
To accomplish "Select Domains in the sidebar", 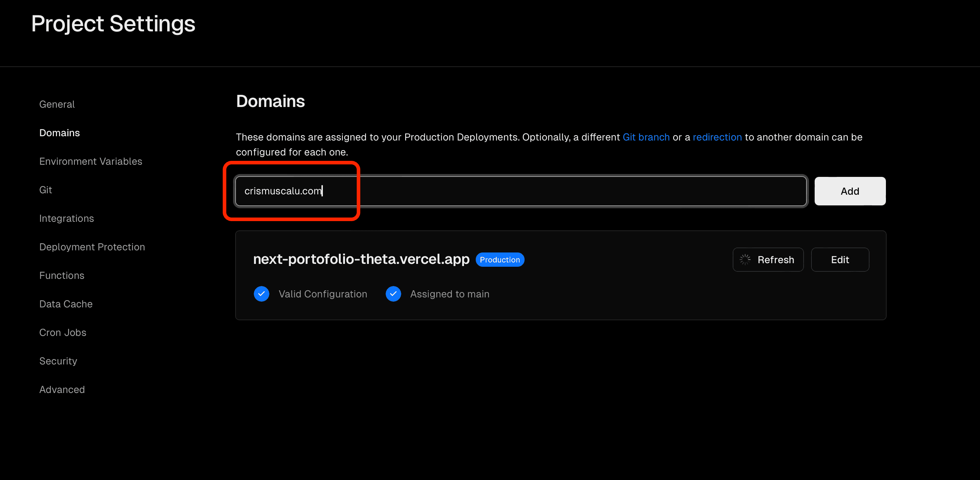I will [x=60, y=133].
